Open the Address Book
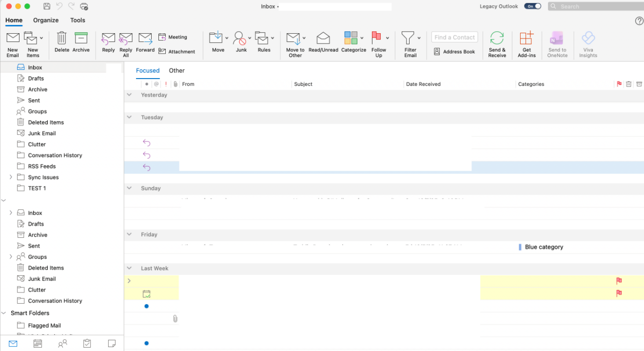 point(454,51)
